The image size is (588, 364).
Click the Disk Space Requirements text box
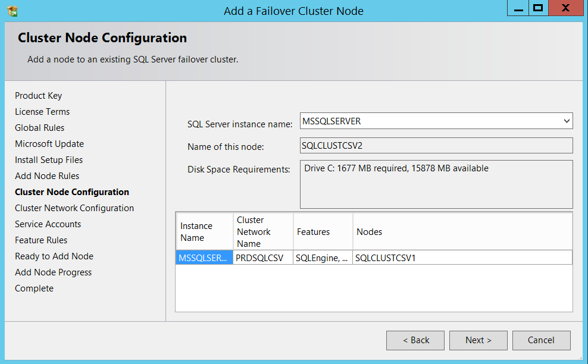pos(436,184)
